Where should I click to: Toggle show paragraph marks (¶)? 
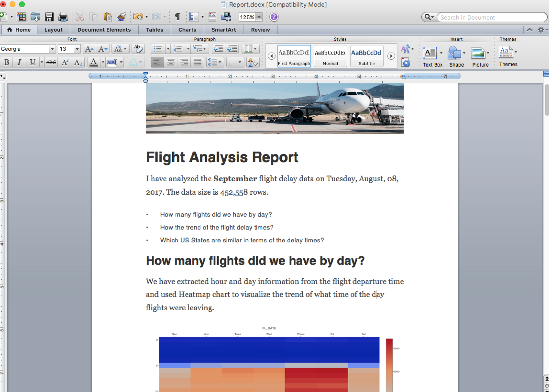(x=177, y=17)
